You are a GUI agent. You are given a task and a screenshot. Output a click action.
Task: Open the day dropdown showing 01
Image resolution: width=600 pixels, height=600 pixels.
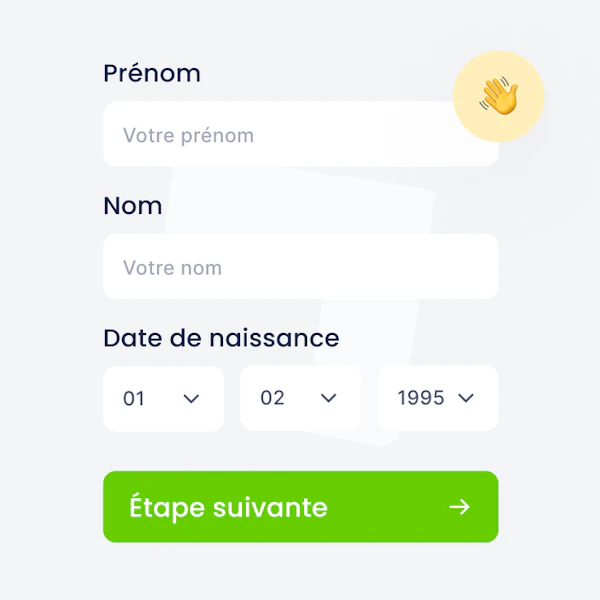163,399
